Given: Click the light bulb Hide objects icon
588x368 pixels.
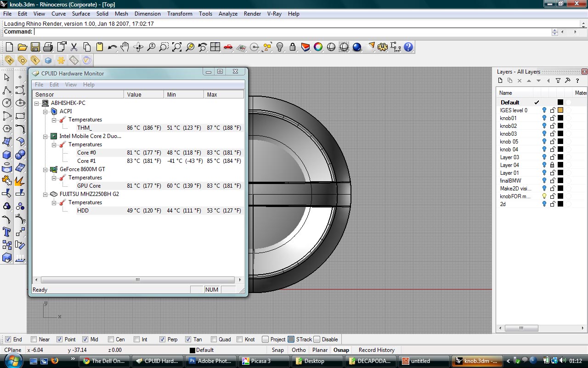Looking at the screenshot, I should [279, 47].
